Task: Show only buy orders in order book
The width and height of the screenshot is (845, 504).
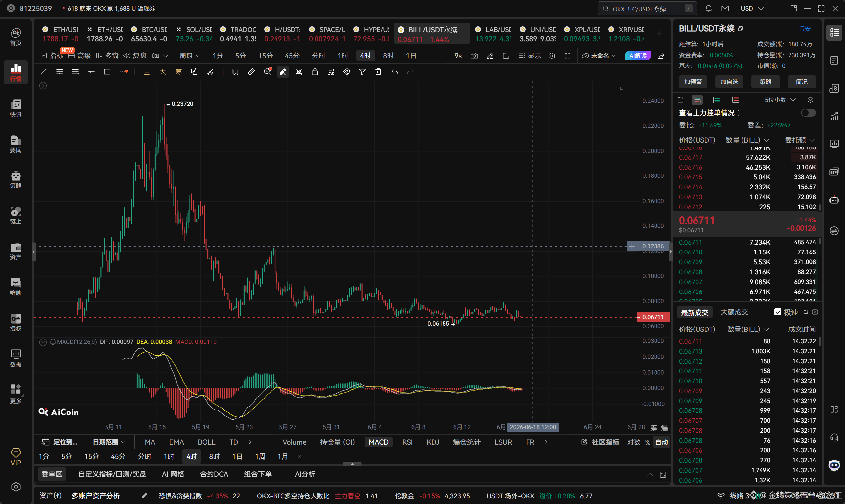Action: [716, 100]
